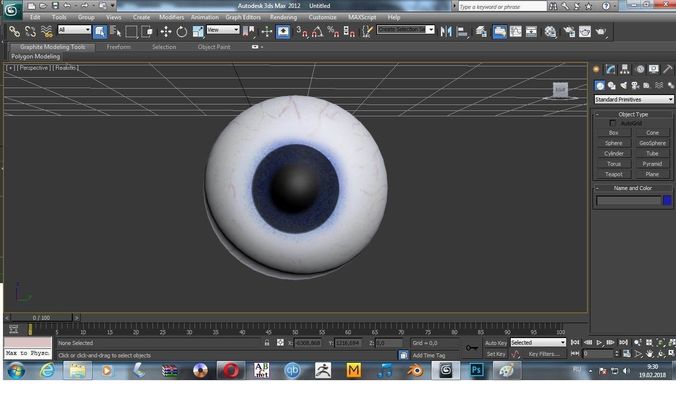
Task: Click Render Production teapot icon
Action: 601,31
